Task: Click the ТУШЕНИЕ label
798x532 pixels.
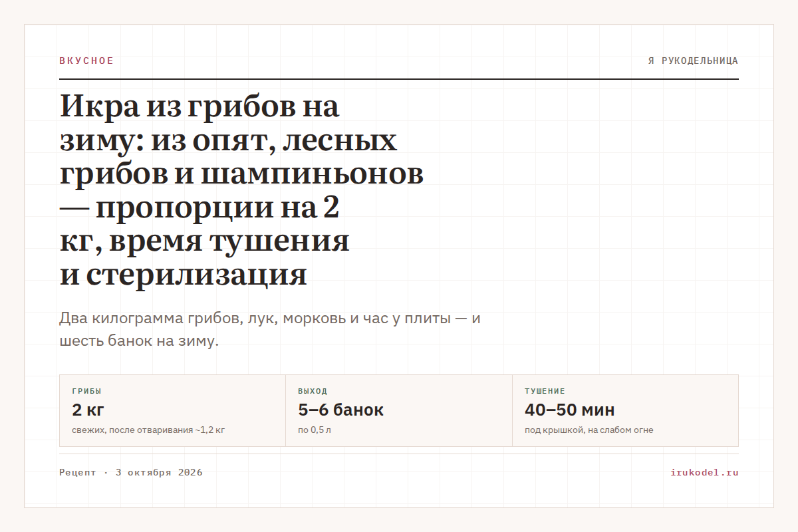Action: [545, 392]
